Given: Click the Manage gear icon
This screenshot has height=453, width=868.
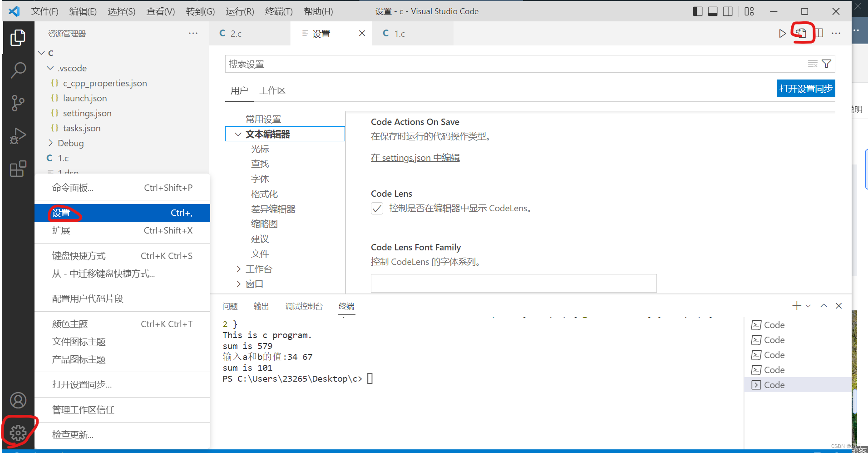Looking at the screenshot, I should [18, 433].
